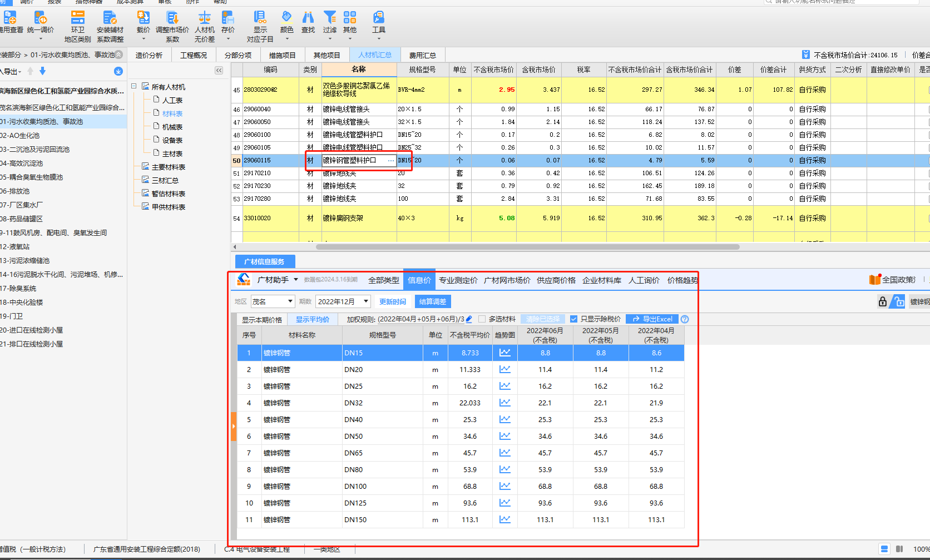Screen dimensions: 930x560
Task: Select the 人材机无价差 scale icon
Action: pos(205,18)
